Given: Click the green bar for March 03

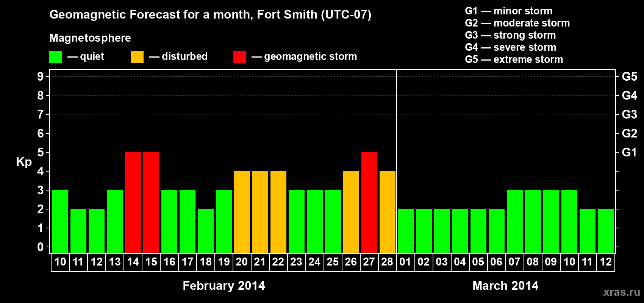Looking at the screenshot, I should pyautogui.click(x=442, y=231).
